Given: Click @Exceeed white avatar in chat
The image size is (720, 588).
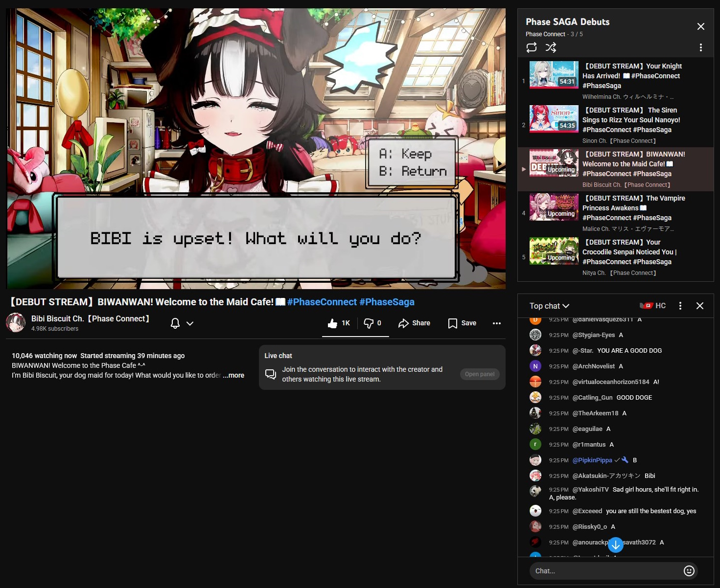Looking at the screenshot, I should click(535, 511).
